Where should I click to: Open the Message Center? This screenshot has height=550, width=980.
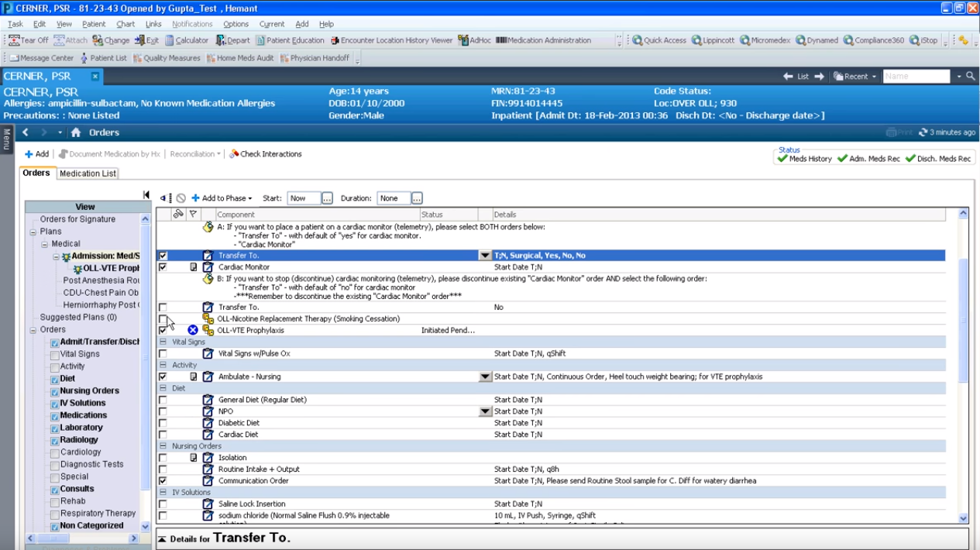pos(14,58)
